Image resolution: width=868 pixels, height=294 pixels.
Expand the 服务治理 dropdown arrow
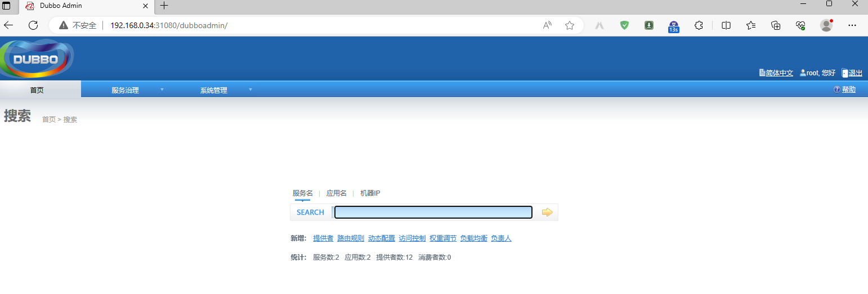(162, 89)
